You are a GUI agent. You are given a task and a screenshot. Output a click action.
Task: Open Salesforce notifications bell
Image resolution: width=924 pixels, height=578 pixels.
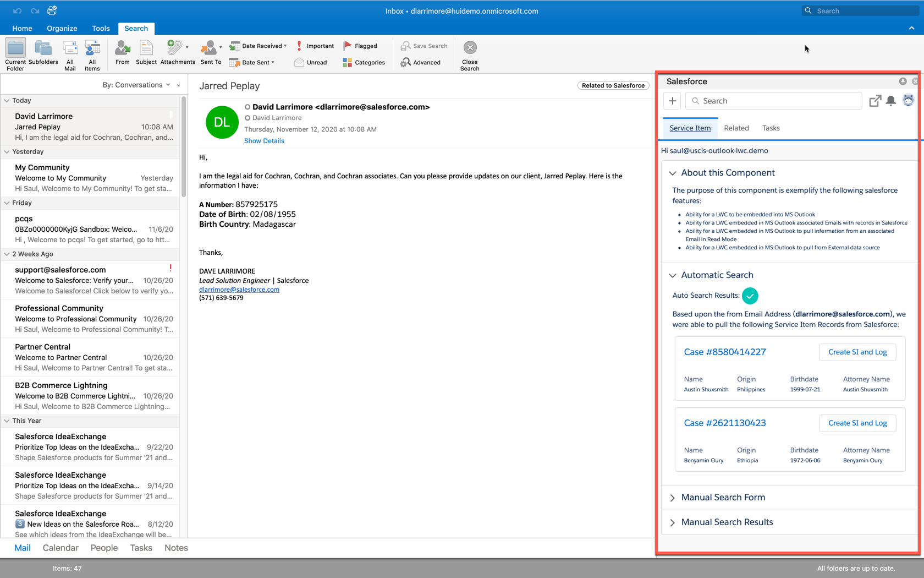[891, 101]
